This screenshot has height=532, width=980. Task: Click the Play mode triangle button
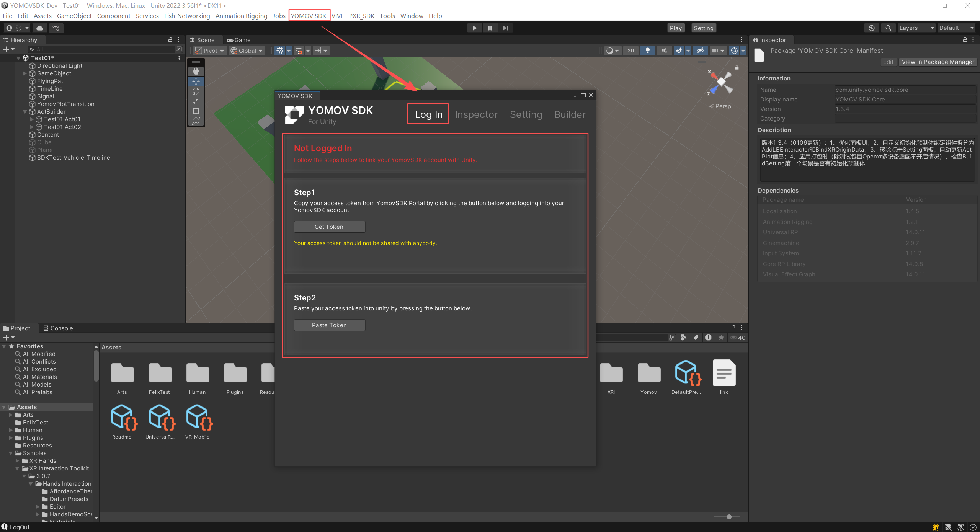pyautogui.click(x=475, y=28)
